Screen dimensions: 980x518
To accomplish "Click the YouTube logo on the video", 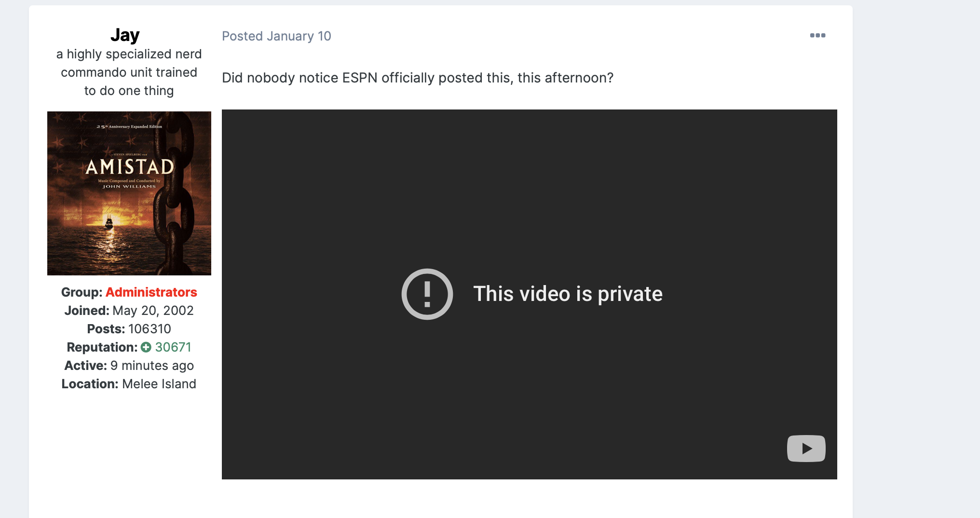I will pos(806,449).
